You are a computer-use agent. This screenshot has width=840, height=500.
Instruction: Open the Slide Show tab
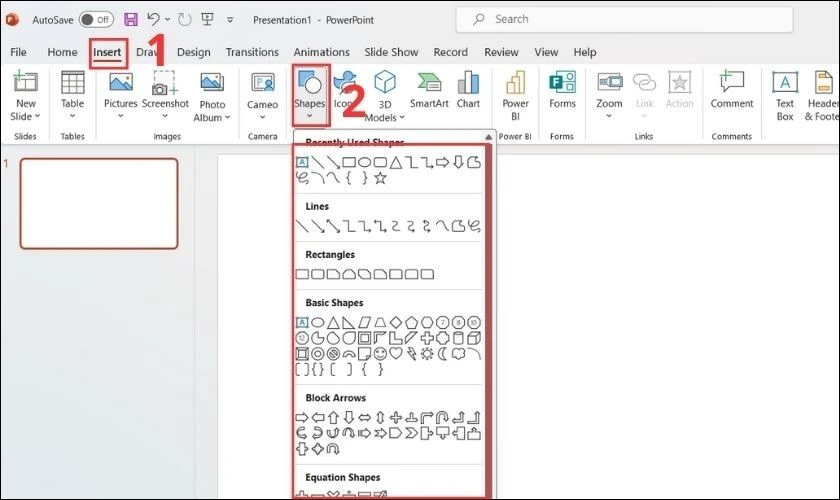tap(391, 52)
